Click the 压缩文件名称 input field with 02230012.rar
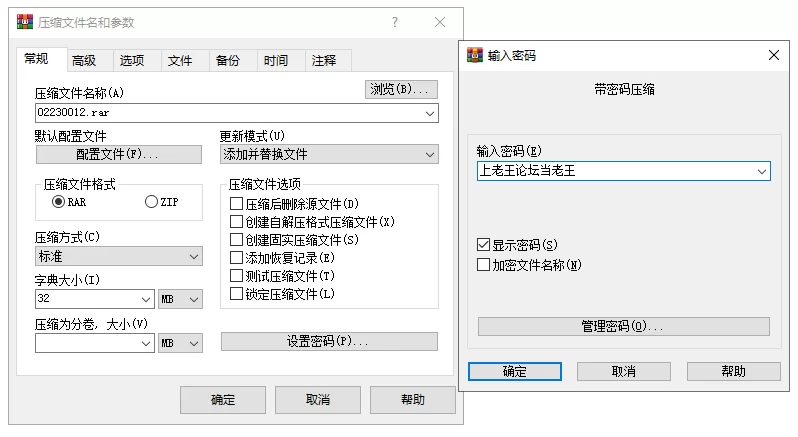Image resolution: width=798 pixels, height=437 pixels. (x=237, y=113)
